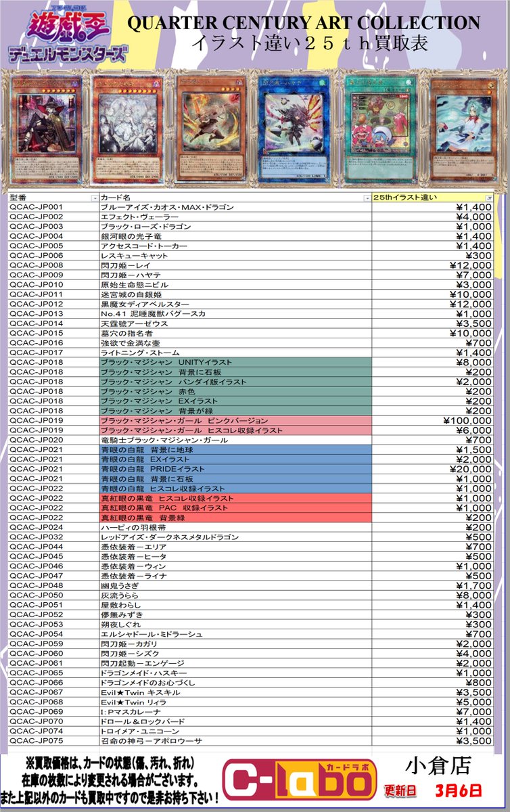The image size is (510, 812).
Task: Select 迷宮城の白銀姫 card name
Action: point(131,295)
